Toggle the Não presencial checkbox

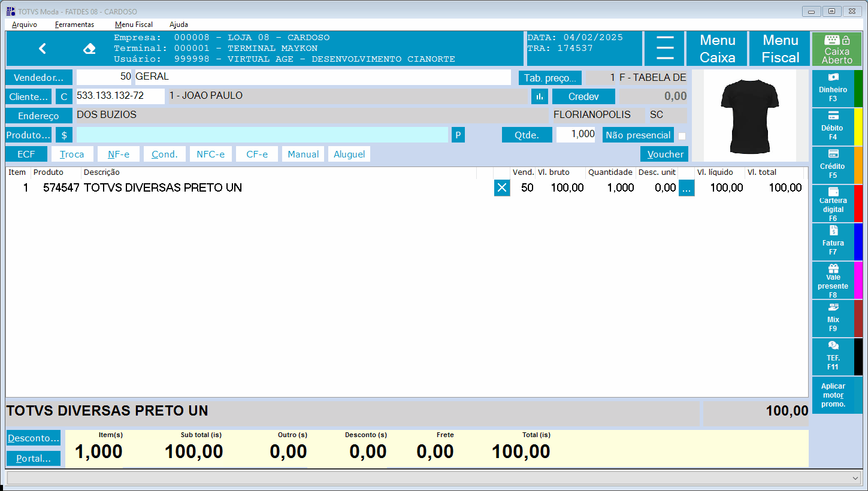(x=682, y=136)
